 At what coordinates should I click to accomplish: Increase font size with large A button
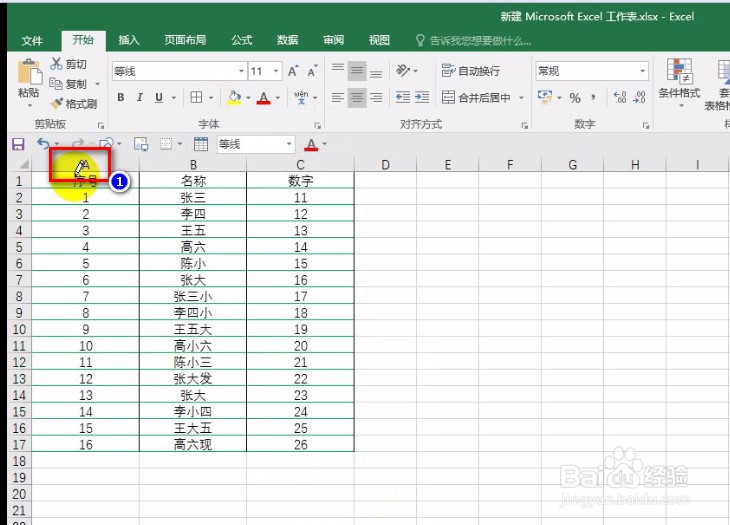click(x=292, y=71)
